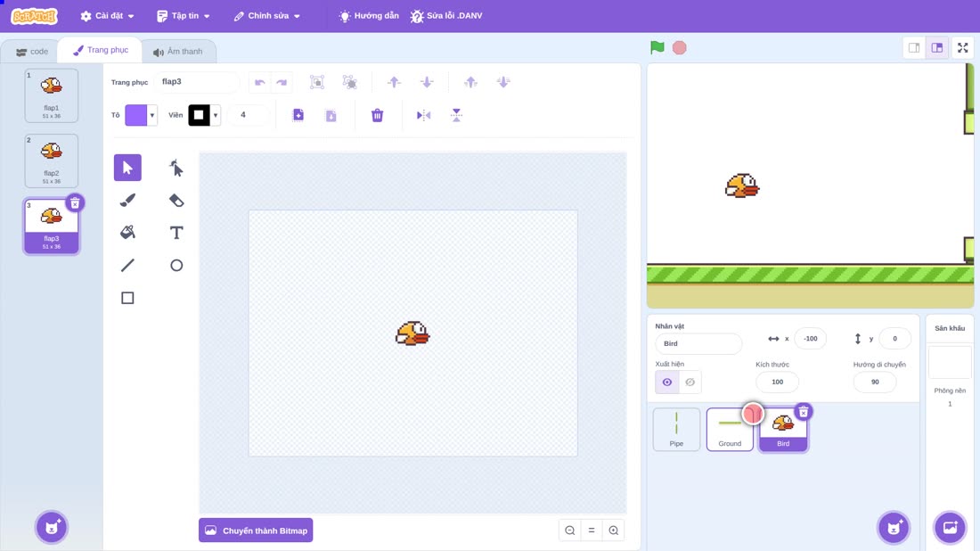Screen dimensions: 980x551
Task: Pick the Text tool
Action: click(x=176, y=233)
